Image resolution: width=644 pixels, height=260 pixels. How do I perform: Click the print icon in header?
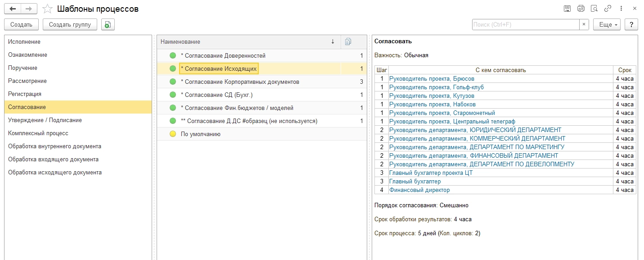581,9
